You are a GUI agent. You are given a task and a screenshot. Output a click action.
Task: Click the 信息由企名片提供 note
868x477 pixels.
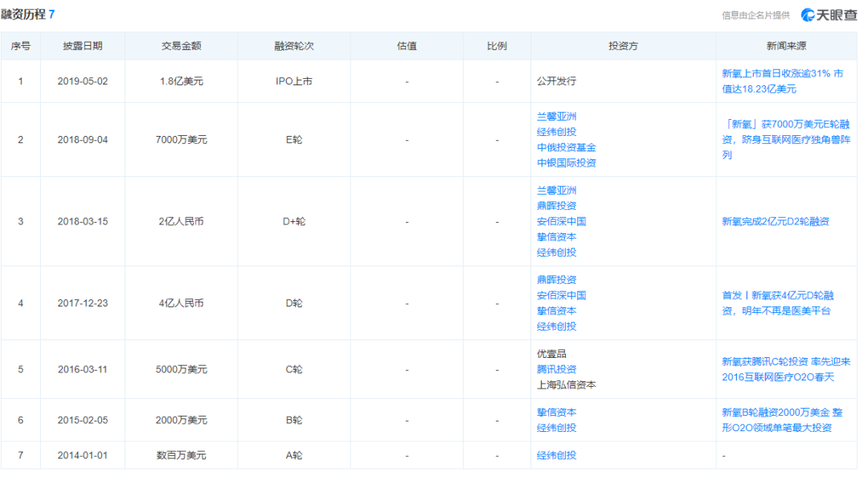tap(755, 15)
